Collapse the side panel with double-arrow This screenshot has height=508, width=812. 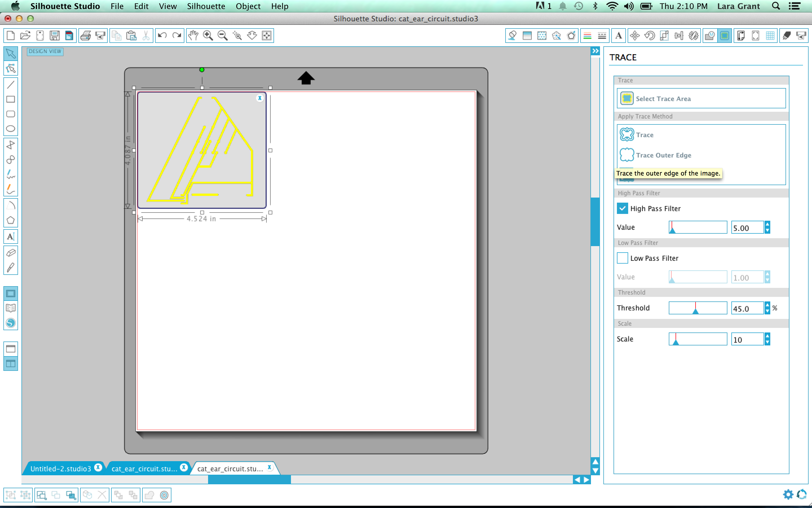(595, 51)
